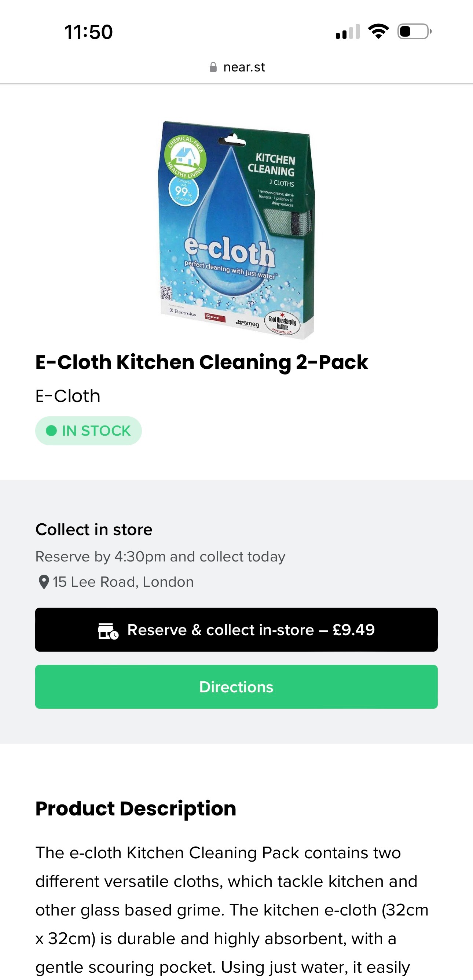
Task: Tap the Reserve by 4:30pm text
Action: point(160,557)
